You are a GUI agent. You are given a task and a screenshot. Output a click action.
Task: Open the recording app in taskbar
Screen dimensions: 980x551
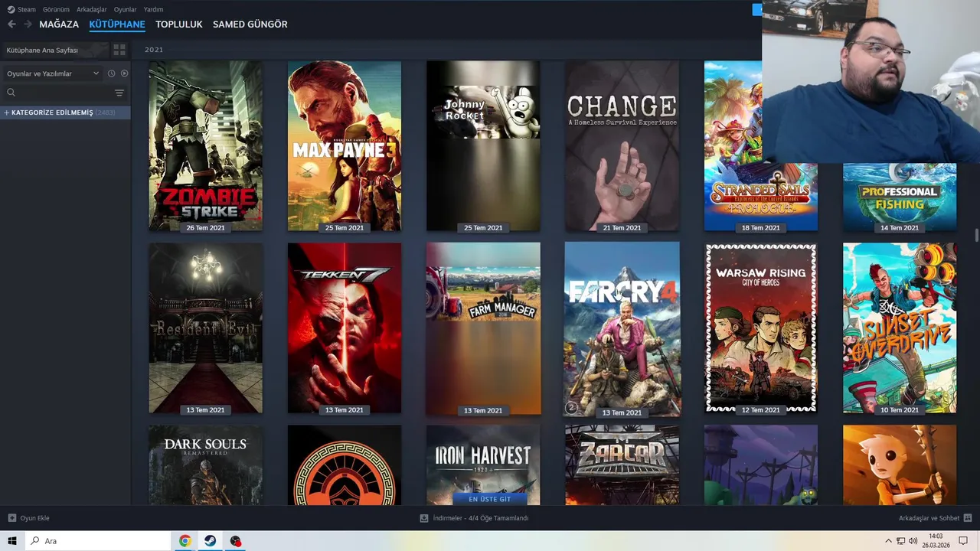pos(235,541)
